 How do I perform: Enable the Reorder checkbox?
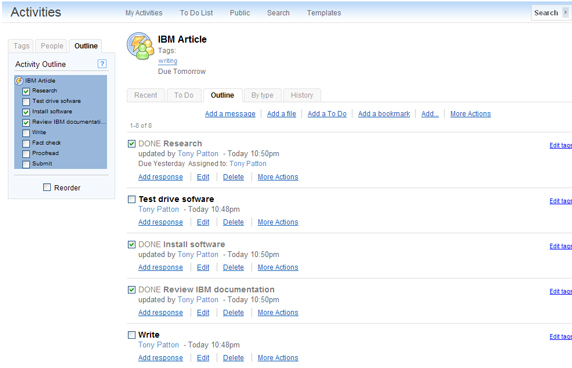pos(47,187)
